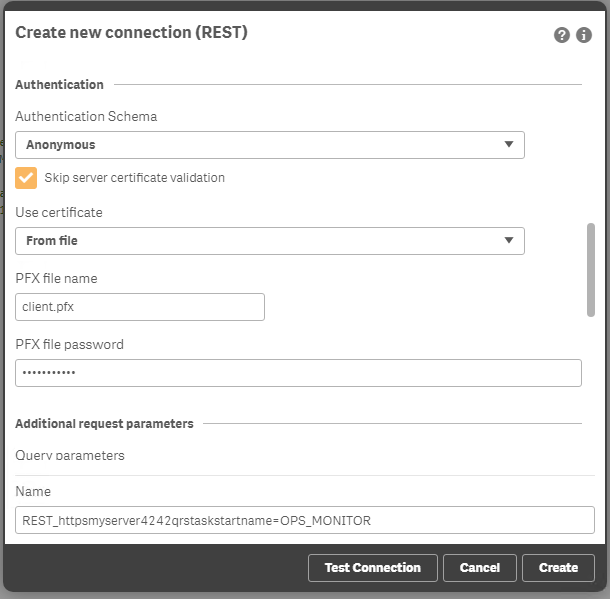
Task: Select the connection Name text field
Action: tap(305, 520)
